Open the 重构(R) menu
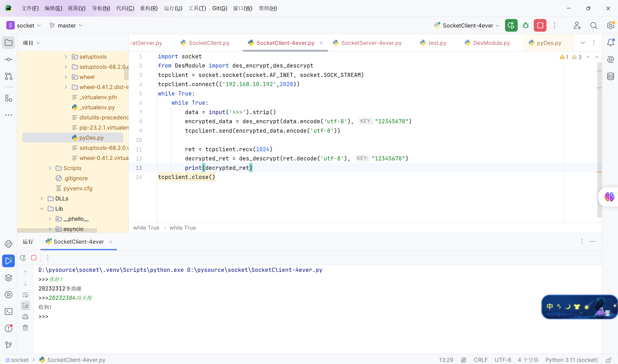 click(x=149, y=8)
